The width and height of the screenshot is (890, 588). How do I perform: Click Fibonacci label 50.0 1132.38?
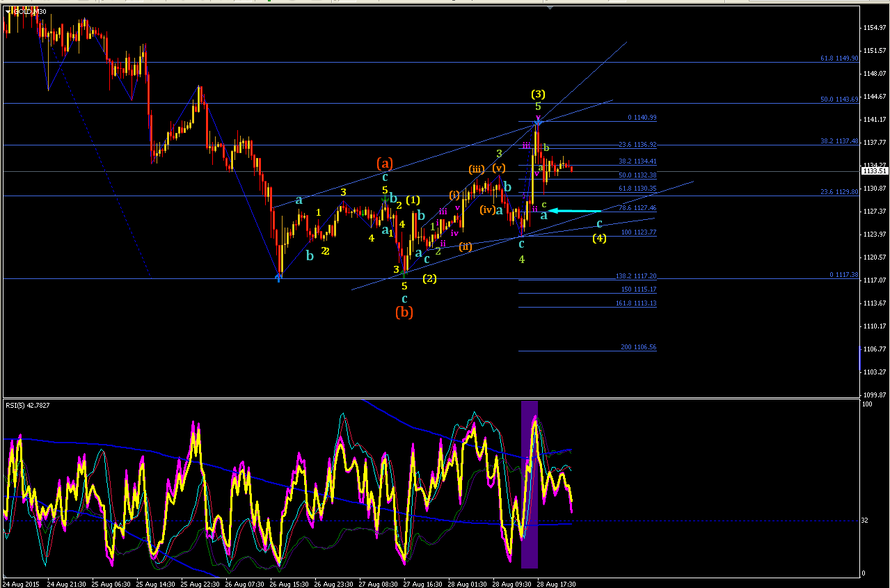(x=637, y=175)
